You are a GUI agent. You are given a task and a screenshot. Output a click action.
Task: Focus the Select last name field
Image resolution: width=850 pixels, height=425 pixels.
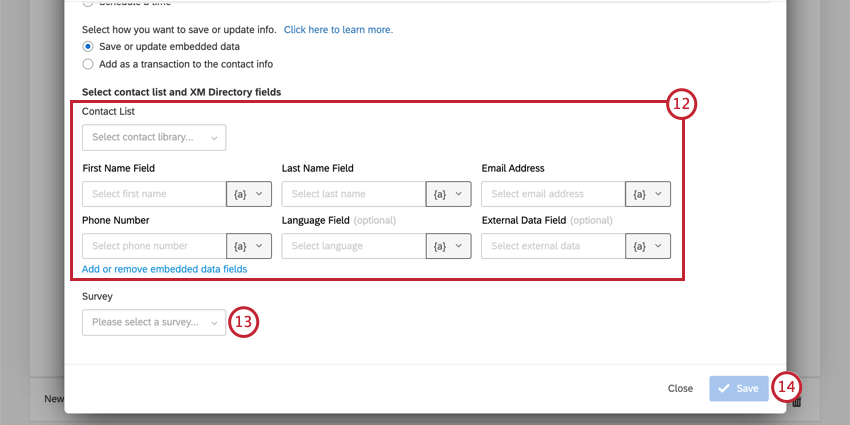pyautogui.click(x=353, y=194)
